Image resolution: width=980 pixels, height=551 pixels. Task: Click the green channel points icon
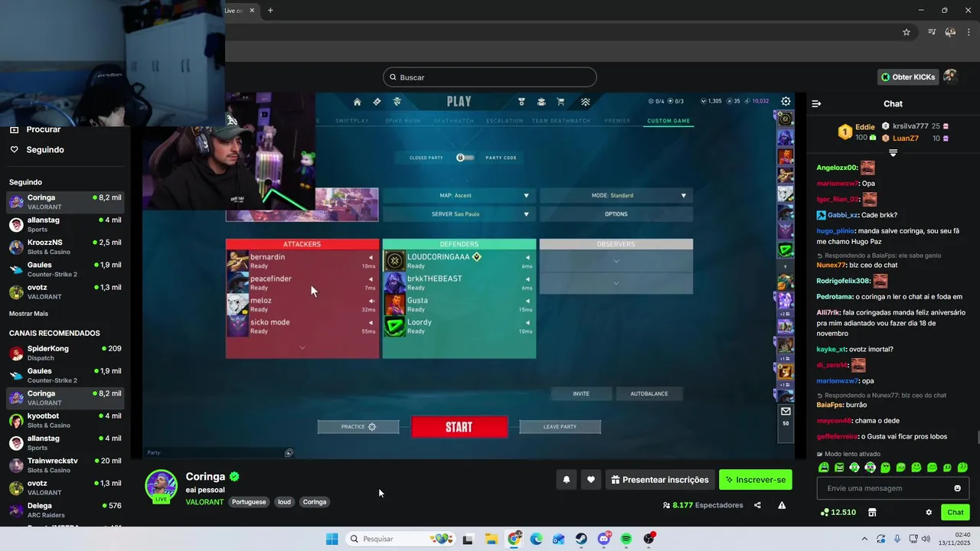pos(824,512)
